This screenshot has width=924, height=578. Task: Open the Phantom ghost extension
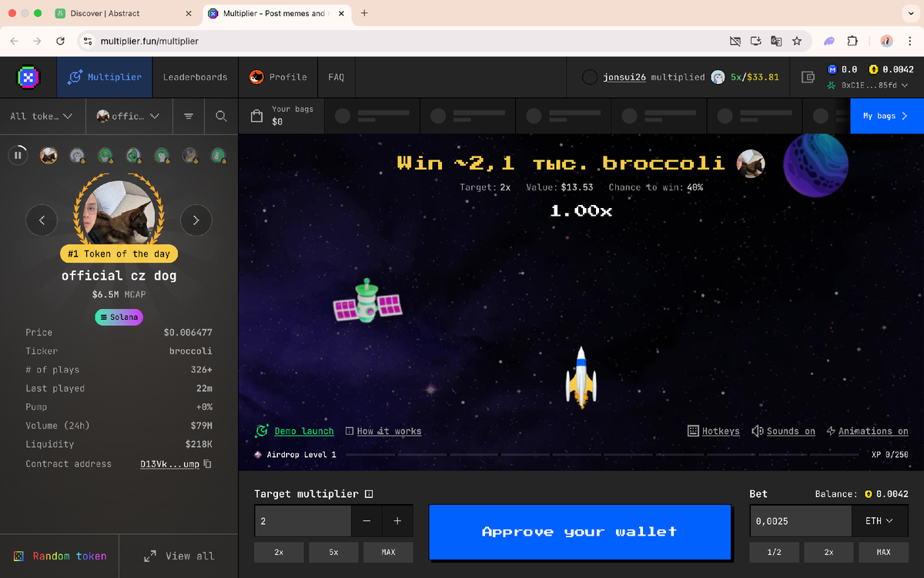pyautogui.click(x=829, y=41)
